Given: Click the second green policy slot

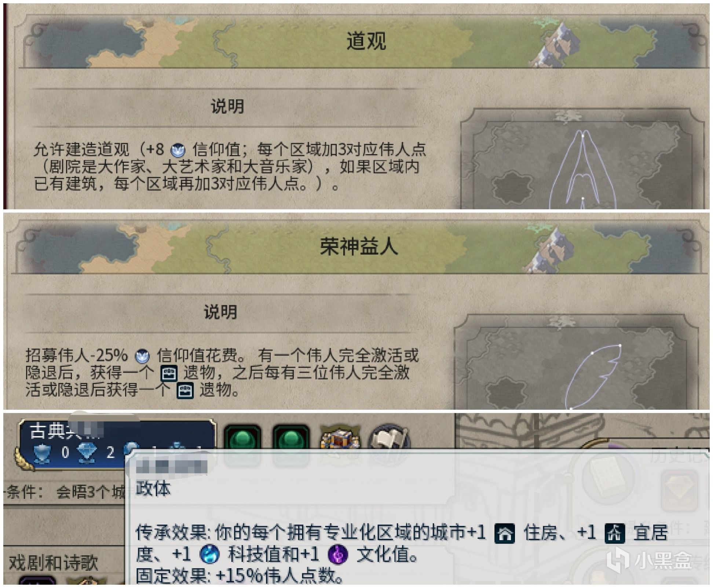Looking at the screenshot, I should [291, 438].
